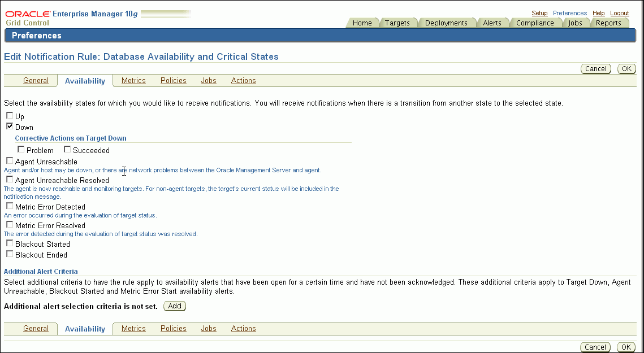Image resolution: width=644 pixels, height=353 pixels.
Task: Open the top Actions subtab
Action: pos(244,80)
